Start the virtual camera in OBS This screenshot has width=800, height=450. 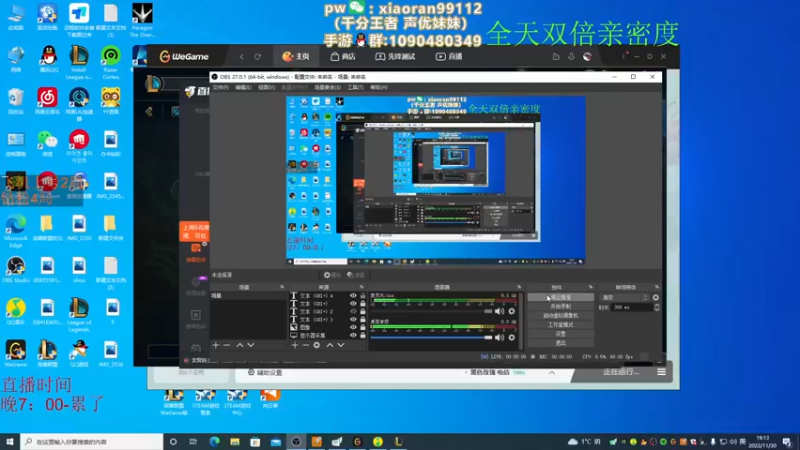[561, 316]
